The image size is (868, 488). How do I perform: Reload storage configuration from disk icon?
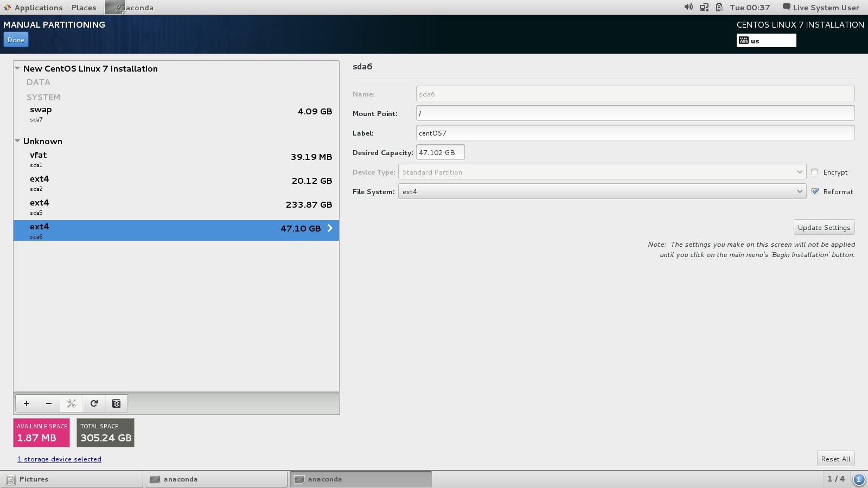[x=94, y=403]
